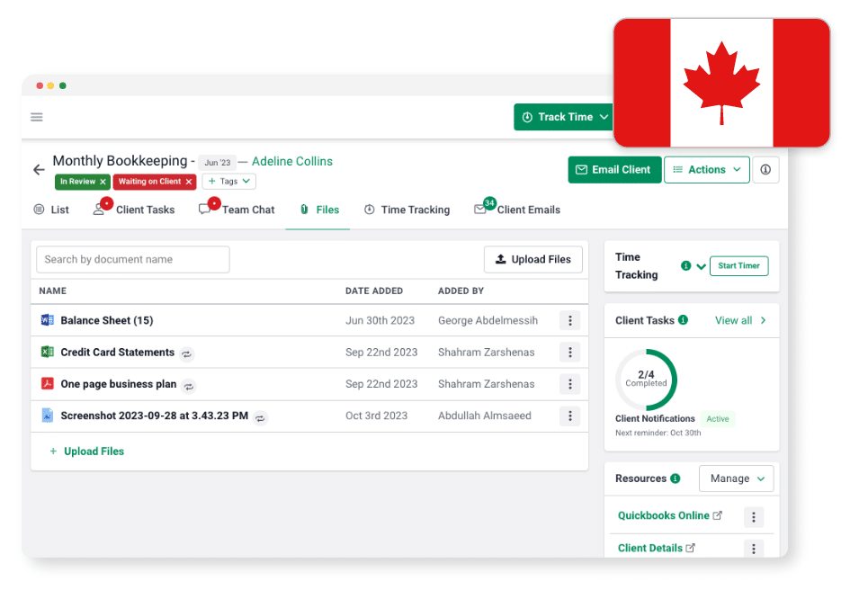
Task: Click the Active notifications badge
Action: 718,419
